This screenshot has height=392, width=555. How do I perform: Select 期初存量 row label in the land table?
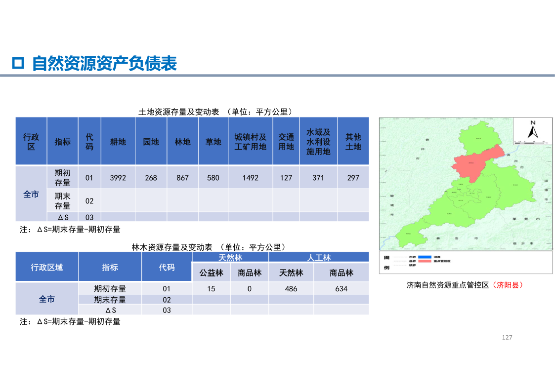63,177
